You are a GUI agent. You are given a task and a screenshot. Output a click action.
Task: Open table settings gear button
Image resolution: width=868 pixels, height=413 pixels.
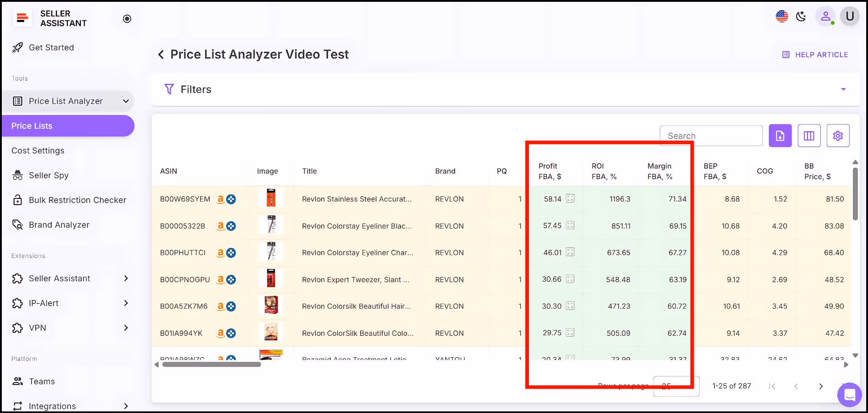click(x=838, y=136)
